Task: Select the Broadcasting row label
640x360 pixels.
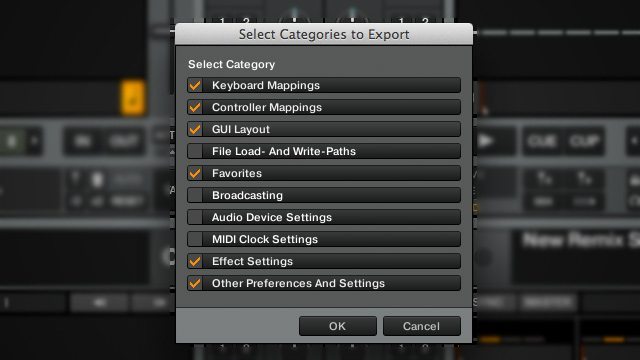Action: (247, 196)
